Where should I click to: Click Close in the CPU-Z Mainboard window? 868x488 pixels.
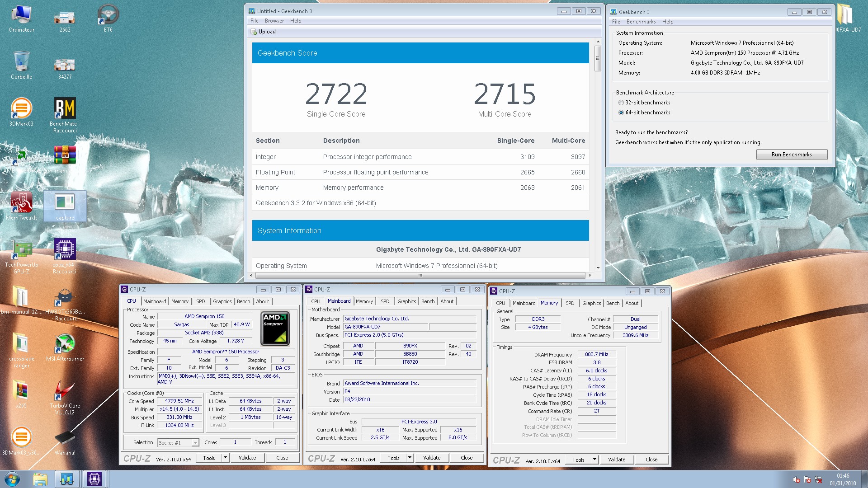[x=467, y=458]
